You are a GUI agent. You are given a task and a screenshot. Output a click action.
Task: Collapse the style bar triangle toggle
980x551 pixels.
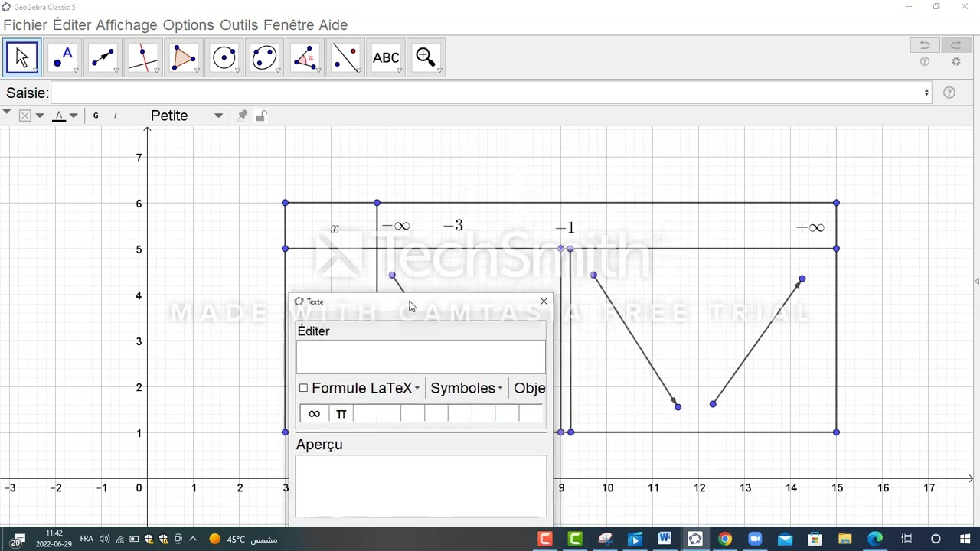(6, 112)
